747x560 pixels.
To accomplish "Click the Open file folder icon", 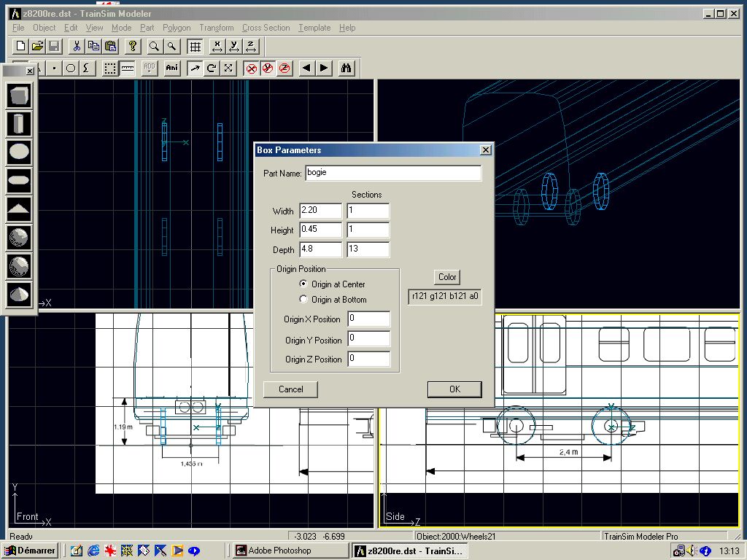I will 37,47.
